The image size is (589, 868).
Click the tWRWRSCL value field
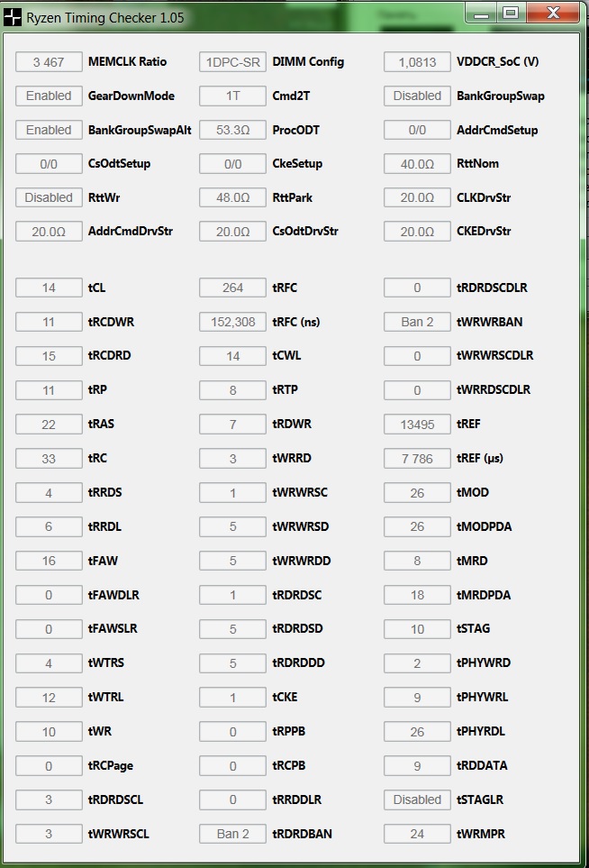[x=49, y=835]
